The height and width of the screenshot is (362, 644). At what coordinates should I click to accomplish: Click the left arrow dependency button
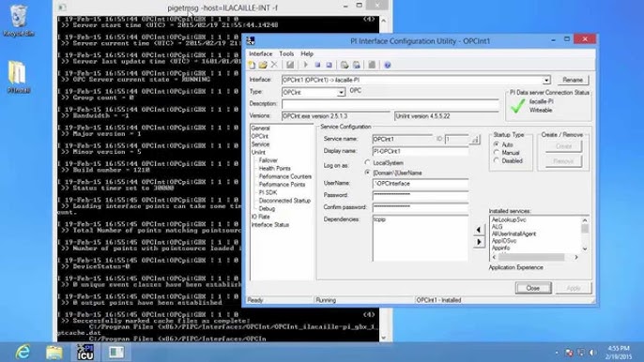tap(479, 230)
